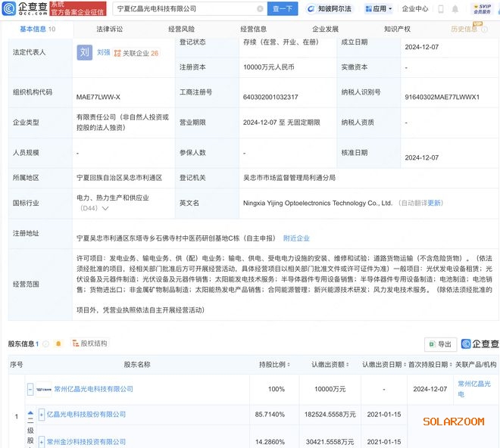
Task: Go to 企业中心
Action: tap(414, 9)
